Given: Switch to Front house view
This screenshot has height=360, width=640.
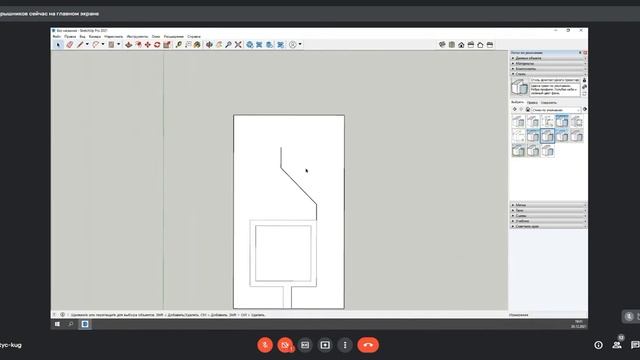Looking at the screenshot, I should [x=461, y=45].
